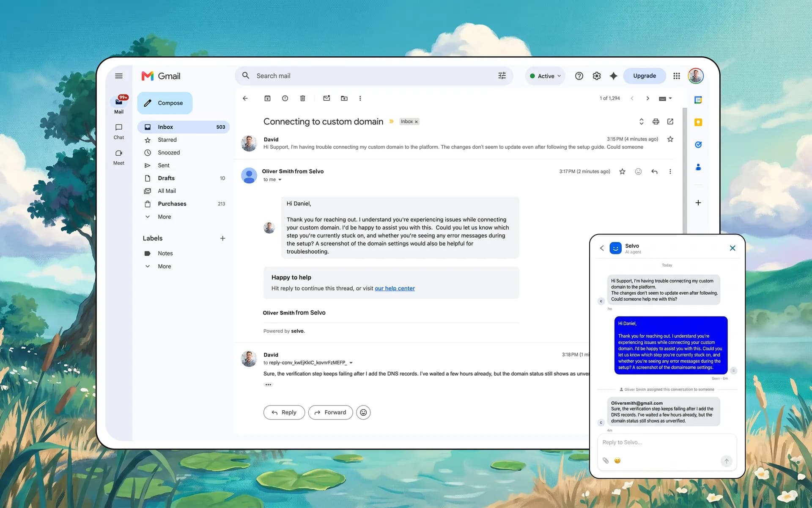This screenshot has width=812, height=508.
Task: Show recipient details for 'to me'
Action: click(x=280, y=179)
